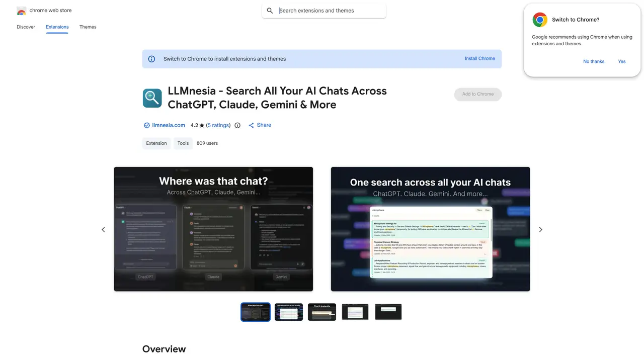Open the Themes tab
Viewport: 644px width, 362px height.
coord(88,27)
